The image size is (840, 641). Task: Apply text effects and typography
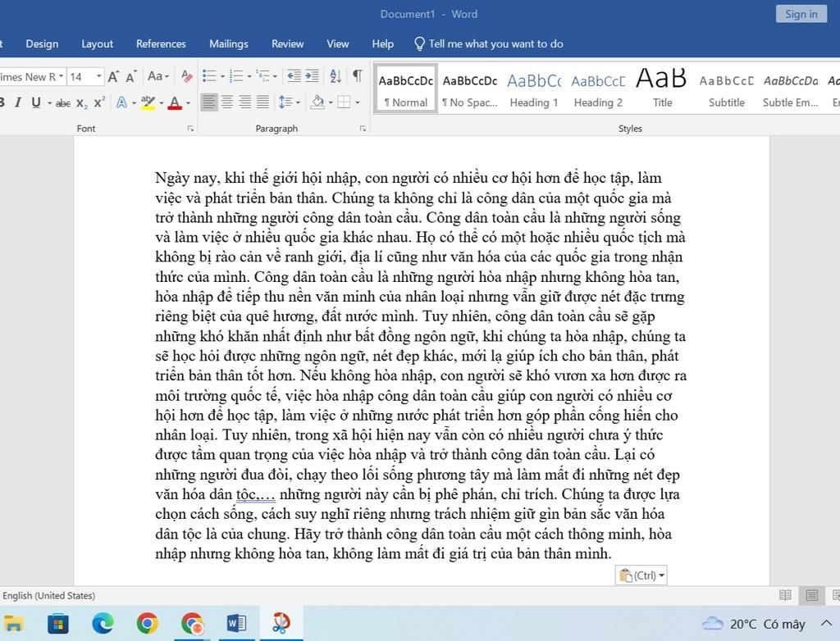click(x=121, y=102)
